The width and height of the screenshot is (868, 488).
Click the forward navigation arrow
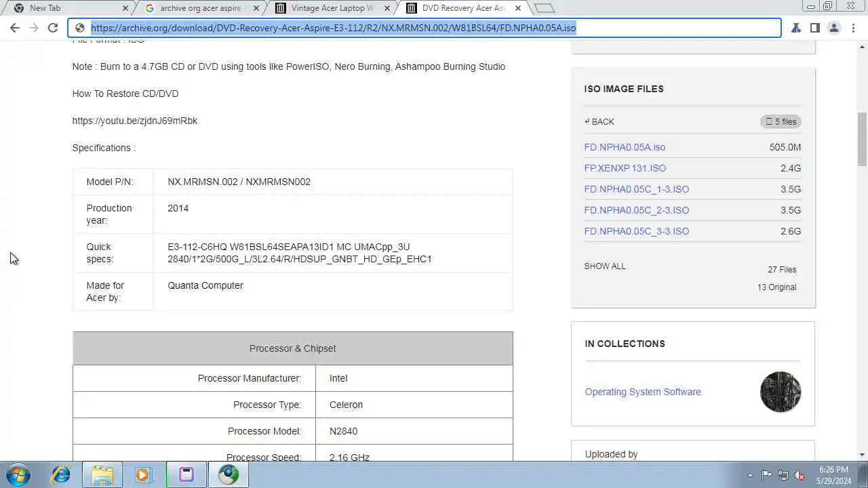34,28
